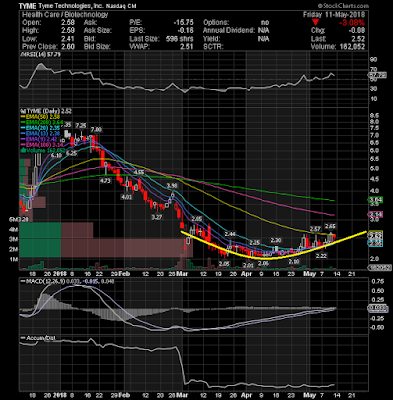Image resolution: width=393 pixels, height=400 pixels.
Task: Click the VWAP value 2.51
Action: point(187,47)
